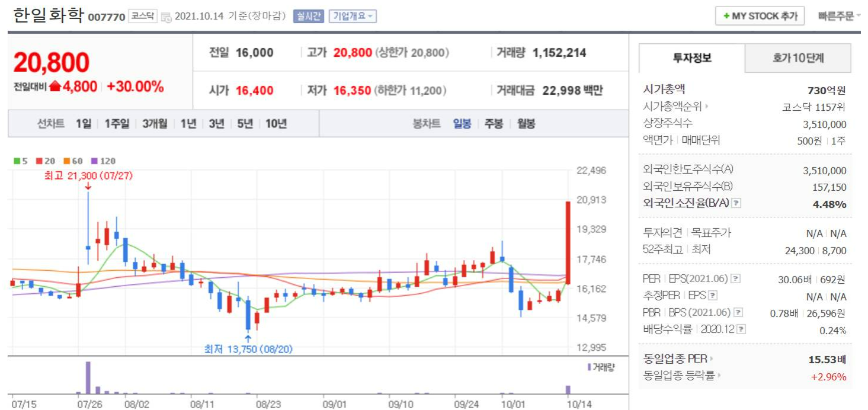Click the 저가 16,350 value

[353, 91]
